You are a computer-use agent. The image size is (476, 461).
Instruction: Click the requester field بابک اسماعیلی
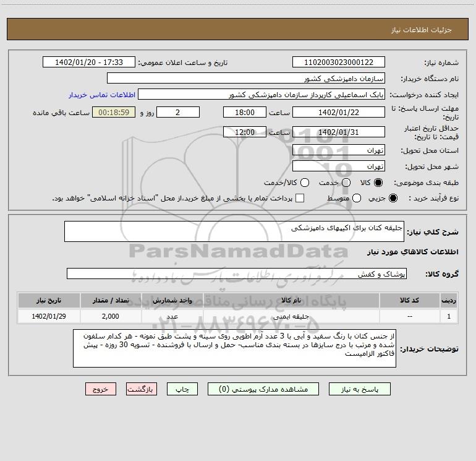(x=261, y=94)
